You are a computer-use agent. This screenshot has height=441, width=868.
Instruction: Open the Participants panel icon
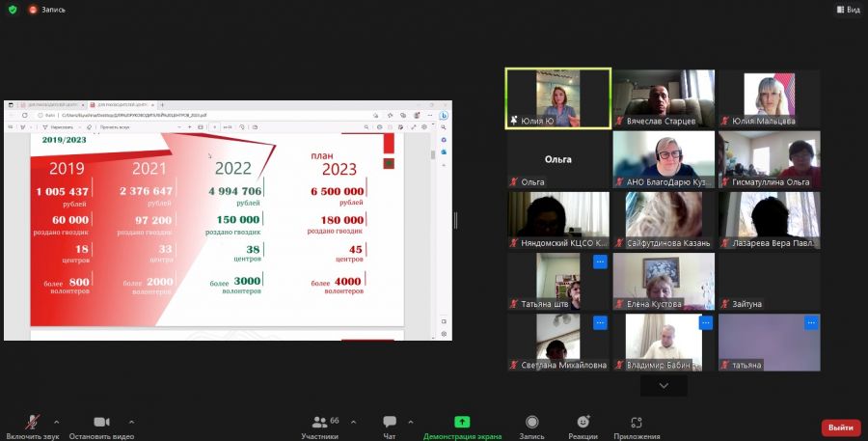319,422
